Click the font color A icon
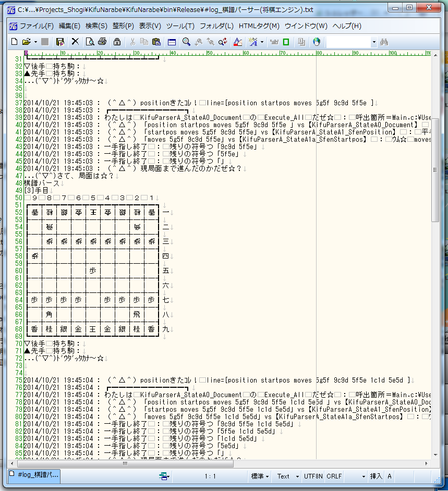The image size is (448, 491). [238, 42]
